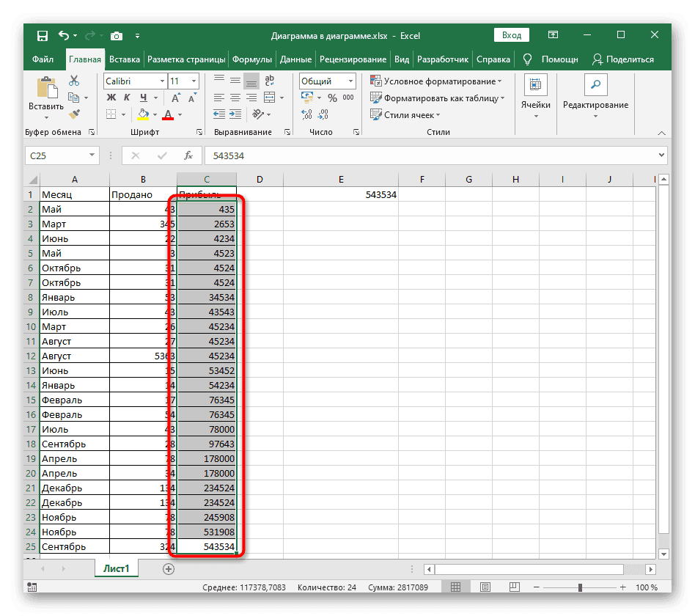Switch to the Формулы tab
695x616 pixels.
(251, 59)
